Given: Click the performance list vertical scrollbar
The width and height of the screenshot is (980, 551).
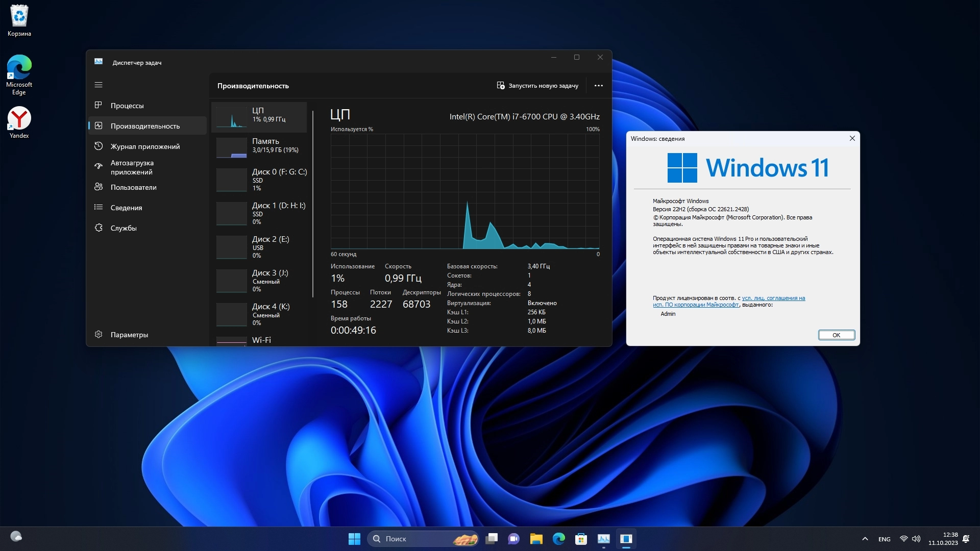Looking at the screenshot, I should click(313, 204).
